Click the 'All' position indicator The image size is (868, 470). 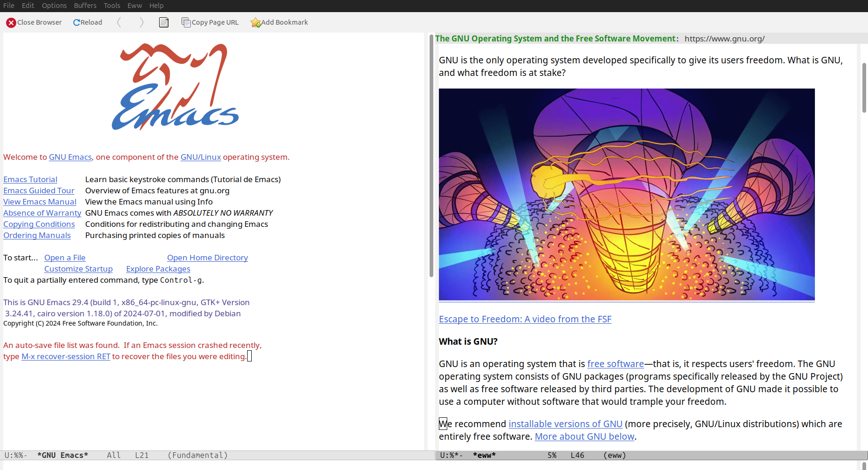tap(114, 455)
